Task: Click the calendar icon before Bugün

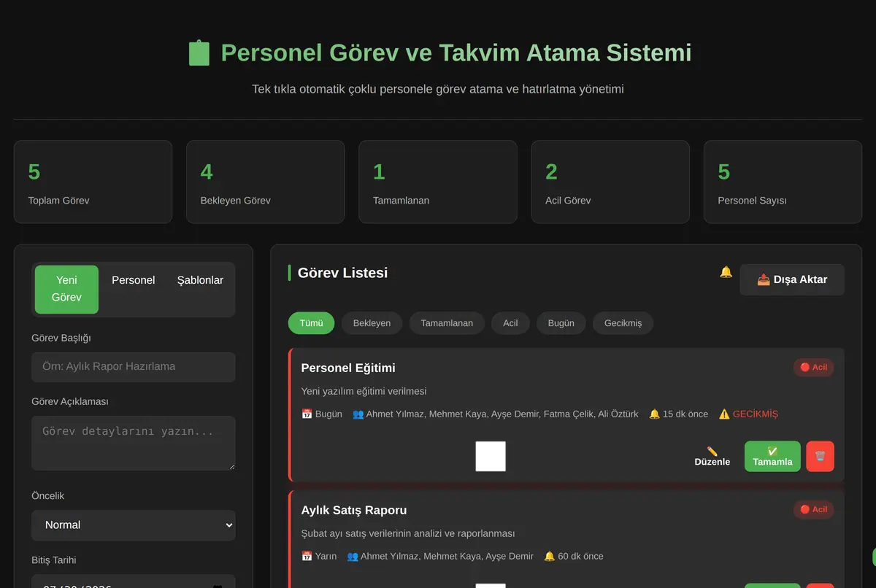Action: [x=307, y=414]
